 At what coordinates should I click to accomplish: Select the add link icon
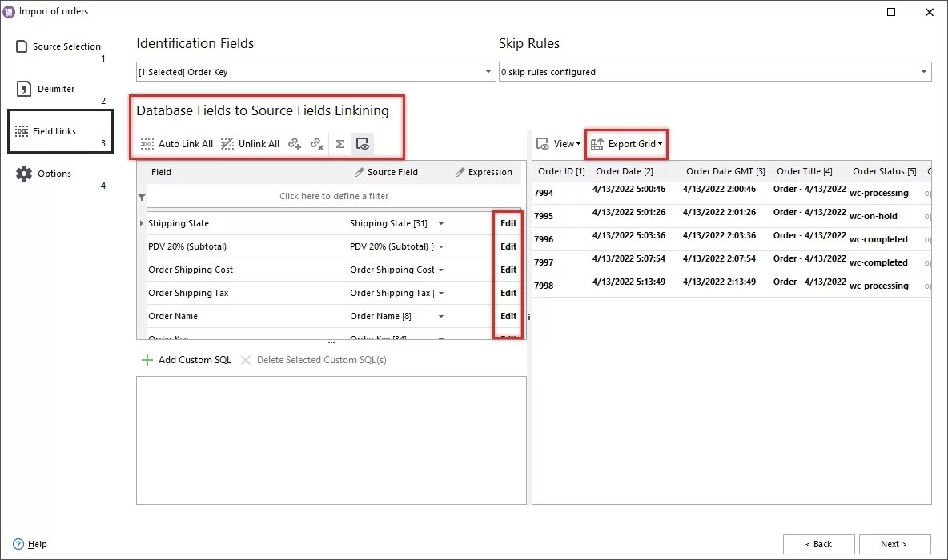click(295, 144)
